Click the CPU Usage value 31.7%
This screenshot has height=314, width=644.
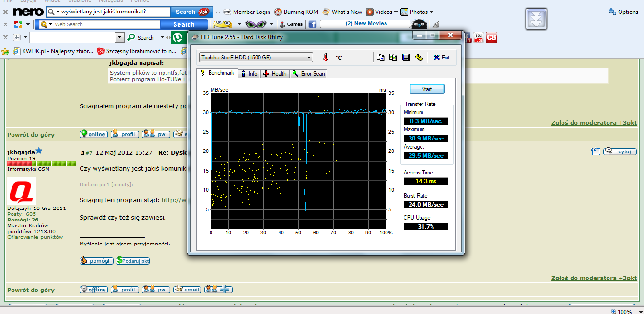click(426, 226)
